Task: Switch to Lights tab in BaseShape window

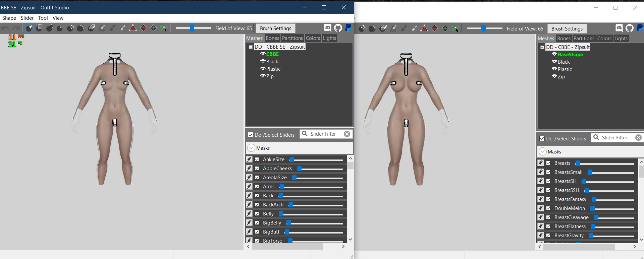Action: [x=621, y=39]
